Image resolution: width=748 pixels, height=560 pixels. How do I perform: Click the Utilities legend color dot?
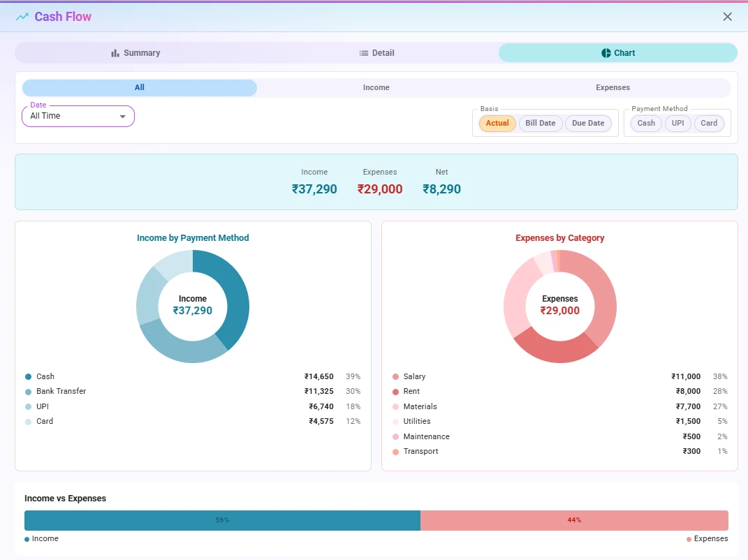point(395,422)
